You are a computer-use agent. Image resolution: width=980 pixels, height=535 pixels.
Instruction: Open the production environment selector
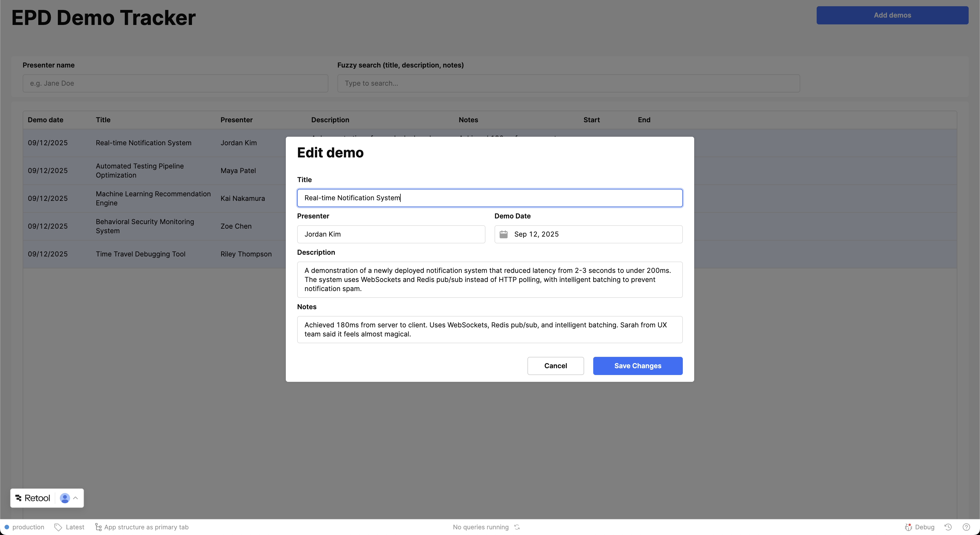(x=24, y=527)
